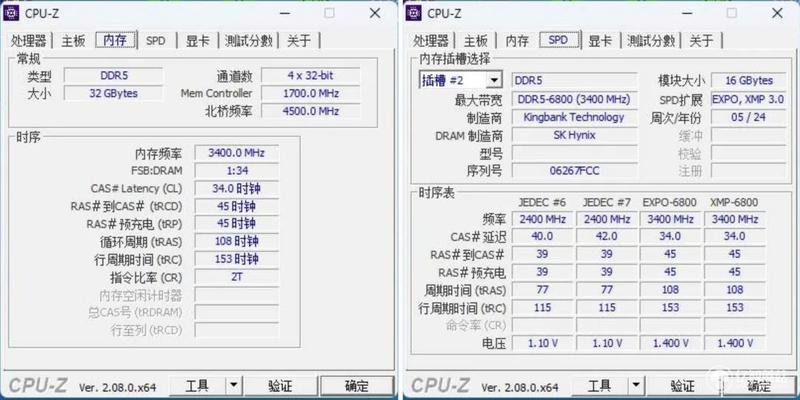Expand 工具 dropdown arrow in left window
Screen dimensions: 800x400
(x=233, y=386)
